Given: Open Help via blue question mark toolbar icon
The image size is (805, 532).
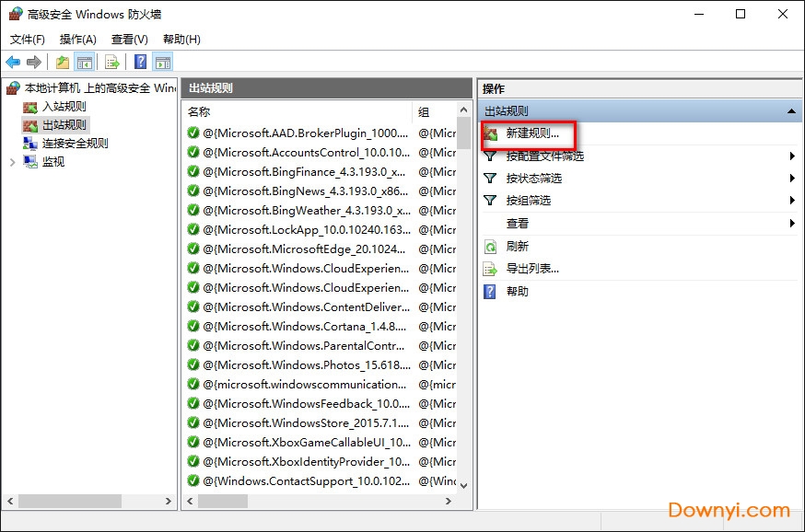Looking at the screenshot, I should tap(140, 62).
